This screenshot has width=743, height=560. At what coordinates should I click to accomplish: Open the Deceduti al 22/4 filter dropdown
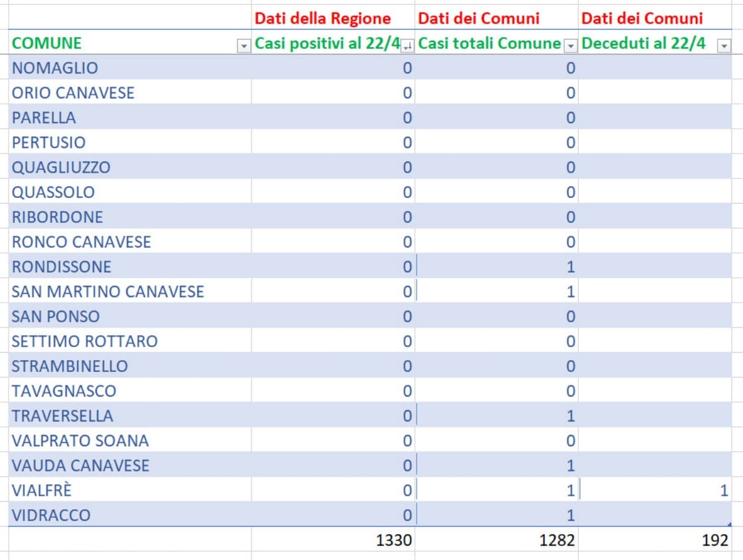(723, 46)
